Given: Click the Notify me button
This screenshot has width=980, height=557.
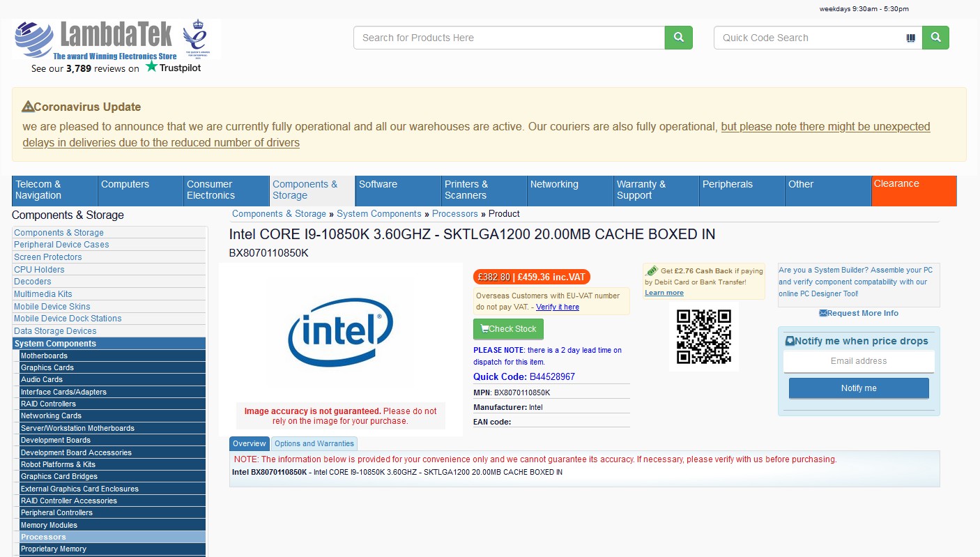Looking at the screenshot, I should [x=859, y=388].
